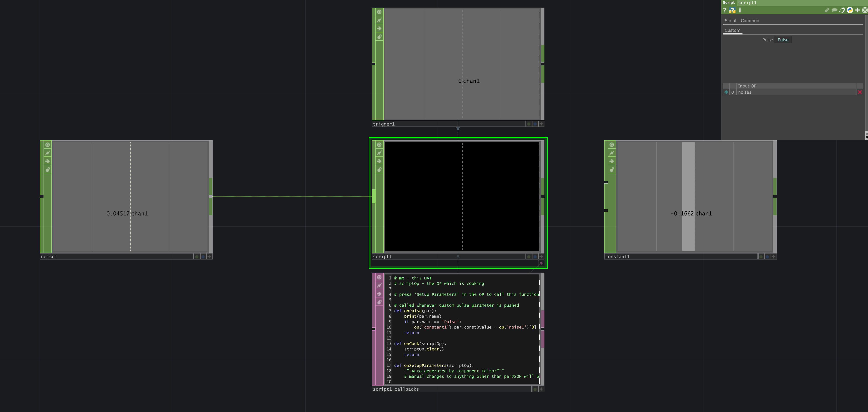Switch to the Common parameter tab
This screenshot has width=868, height=412.
pos(750,20)
